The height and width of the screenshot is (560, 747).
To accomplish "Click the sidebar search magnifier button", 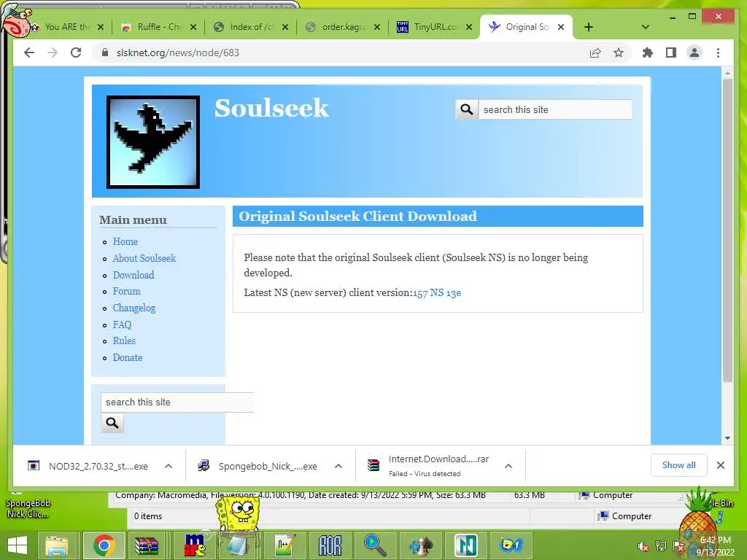I will 112,423.
